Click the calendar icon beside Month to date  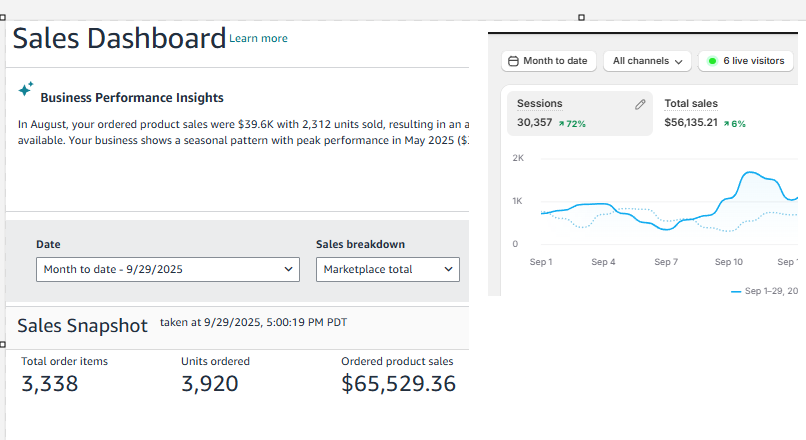tap(513, 61)
